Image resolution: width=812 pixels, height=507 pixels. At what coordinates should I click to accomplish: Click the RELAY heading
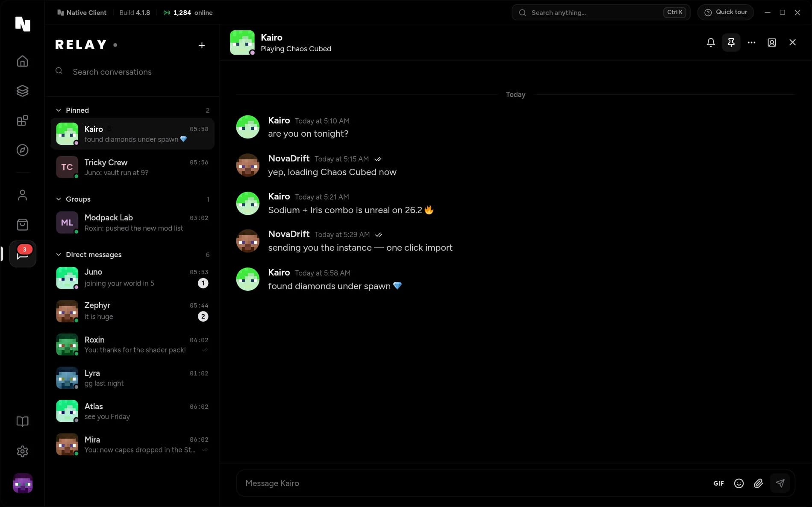coord(81,45)
